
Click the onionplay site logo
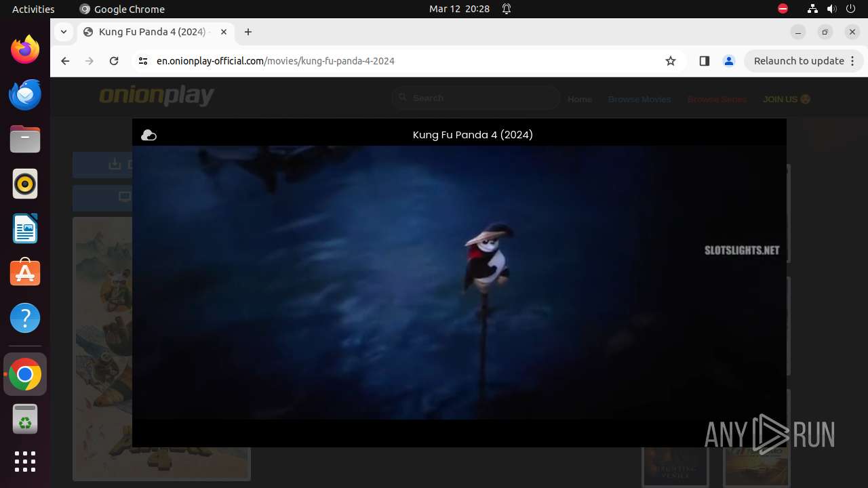coord(157,96)
